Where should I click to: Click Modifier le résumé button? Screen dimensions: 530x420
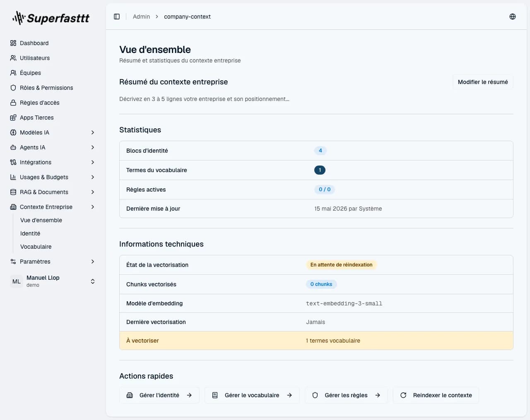point(483,82)
